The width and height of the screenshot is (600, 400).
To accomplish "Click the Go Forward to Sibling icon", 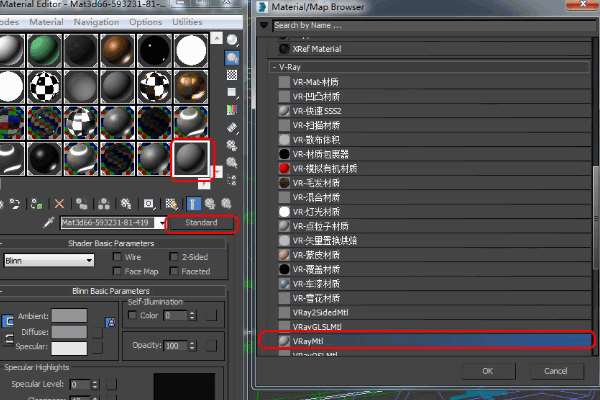I will pyautogui.click(x=227, y=204).
